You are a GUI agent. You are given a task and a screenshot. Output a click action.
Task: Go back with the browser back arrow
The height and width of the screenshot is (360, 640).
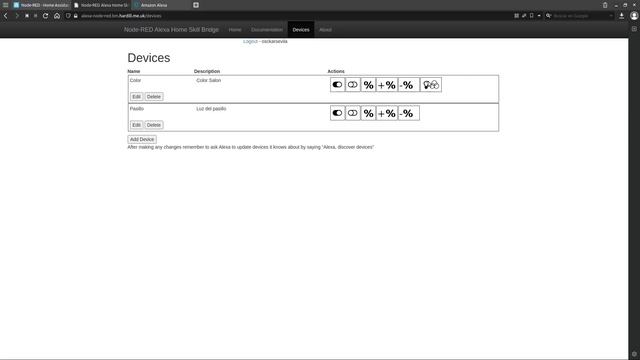click(6, 16)
